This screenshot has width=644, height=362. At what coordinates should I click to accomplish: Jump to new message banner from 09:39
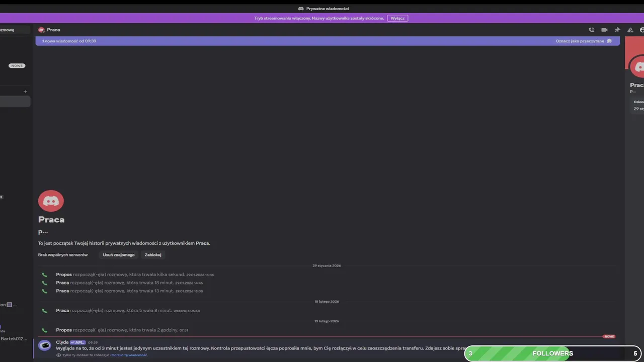[327, 41]
